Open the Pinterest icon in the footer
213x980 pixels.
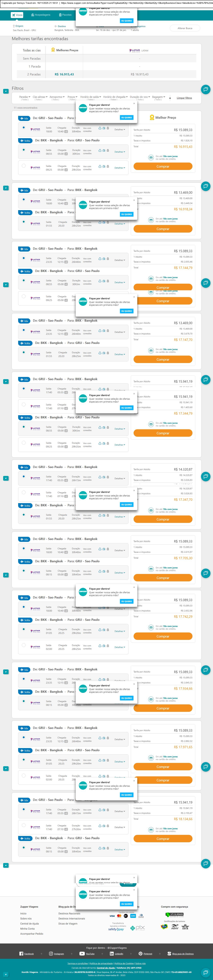(141, 953)
